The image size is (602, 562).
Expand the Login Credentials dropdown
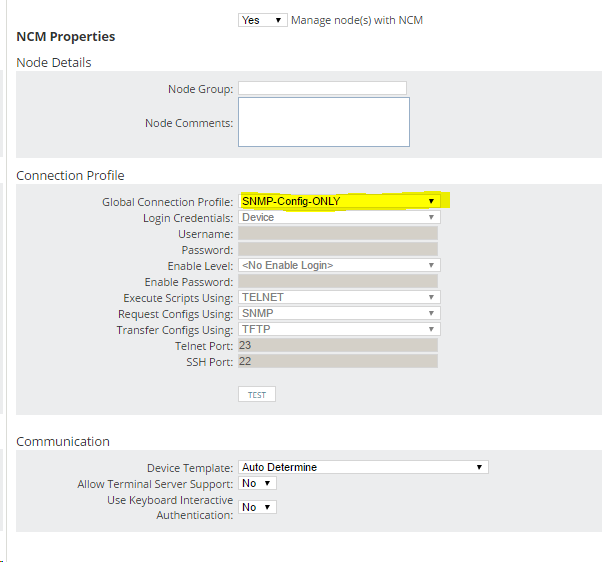[339, 217]
